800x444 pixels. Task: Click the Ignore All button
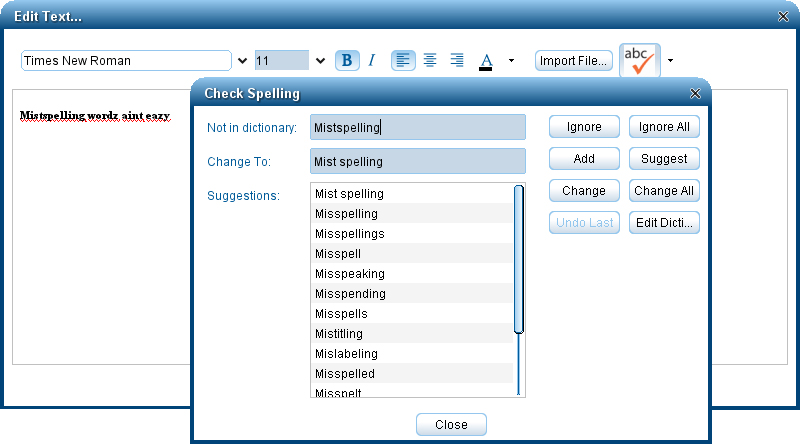tap(664, 127)
